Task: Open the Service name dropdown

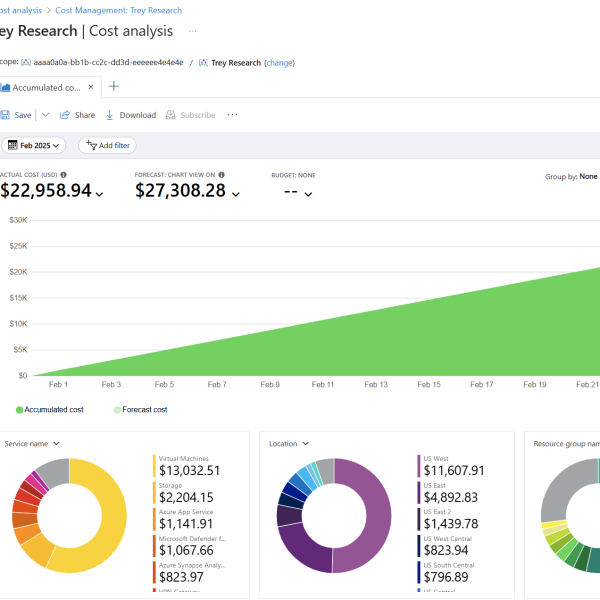Action: tap(32, 443)
